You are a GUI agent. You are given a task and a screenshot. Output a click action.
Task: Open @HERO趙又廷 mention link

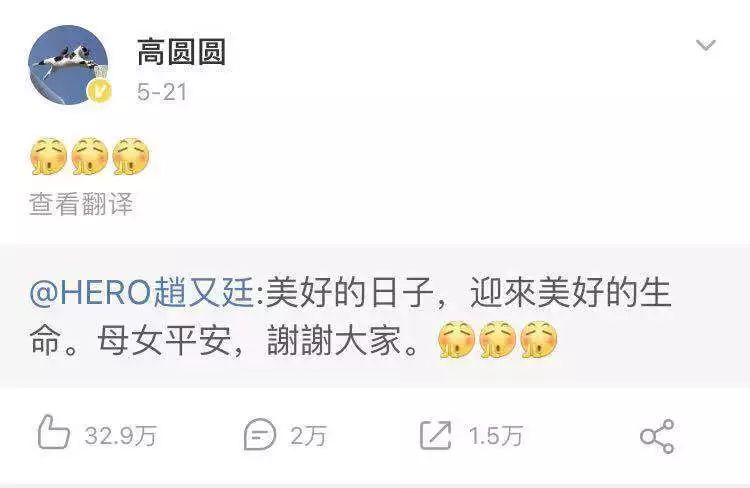[x=142, y=292]
